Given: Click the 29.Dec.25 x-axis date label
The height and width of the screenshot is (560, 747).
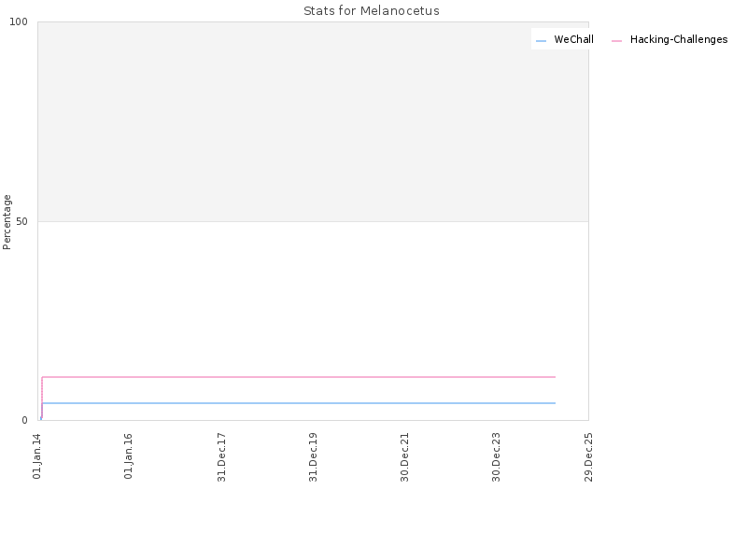Looking at the screenshot, I should pos(588,457).
